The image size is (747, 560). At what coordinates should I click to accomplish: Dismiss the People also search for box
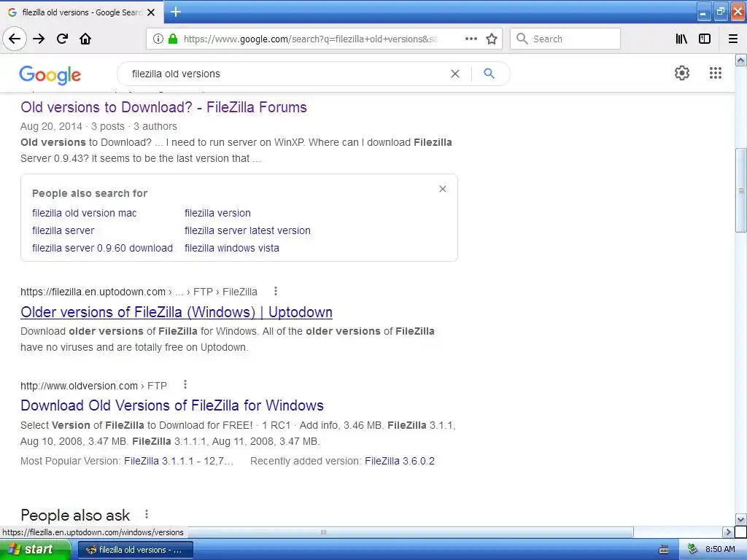(x=443, y=189)
